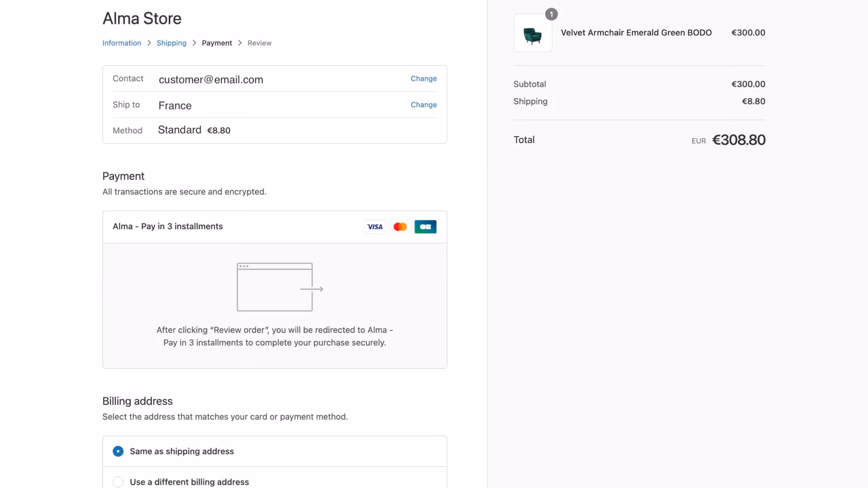The image size is (868, 488).
Task: Select Same as shipping address option
Action: point(275,451)
